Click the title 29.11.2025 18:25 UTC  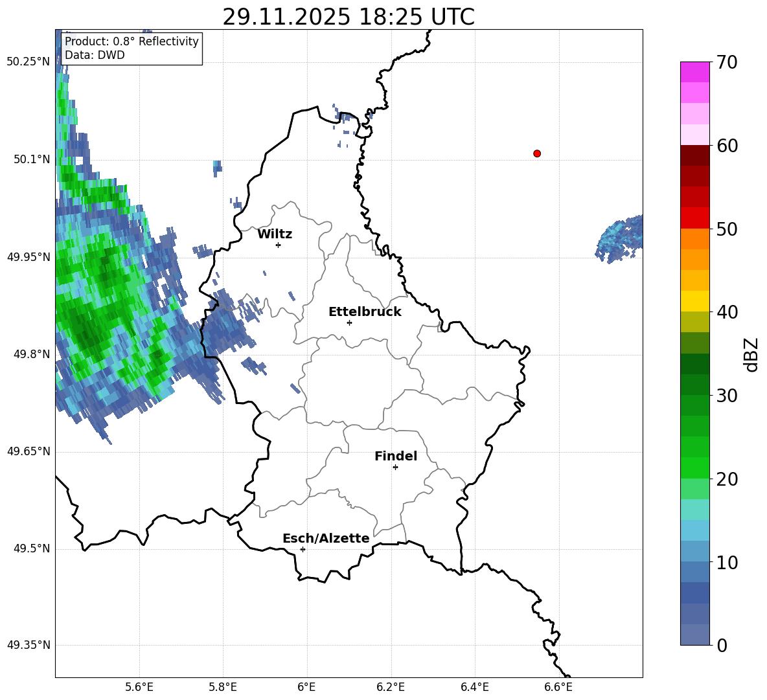(x=349, y=17)
